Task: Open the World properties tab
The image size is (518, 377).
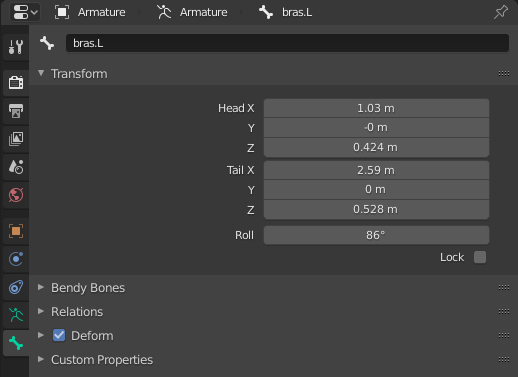Action: [x=16, y=195]
